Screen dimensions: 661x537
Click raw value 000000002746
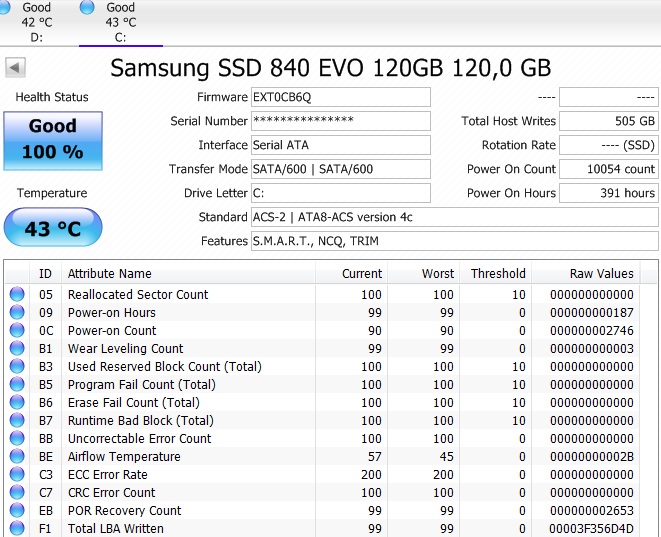591,330
